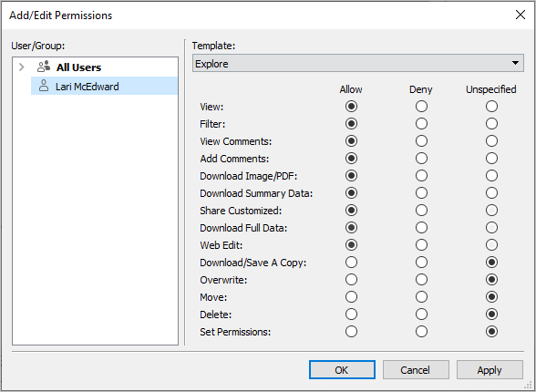Allow the Move permission
This screenshot has height=392, width=536.
click(x=351, y=296)
